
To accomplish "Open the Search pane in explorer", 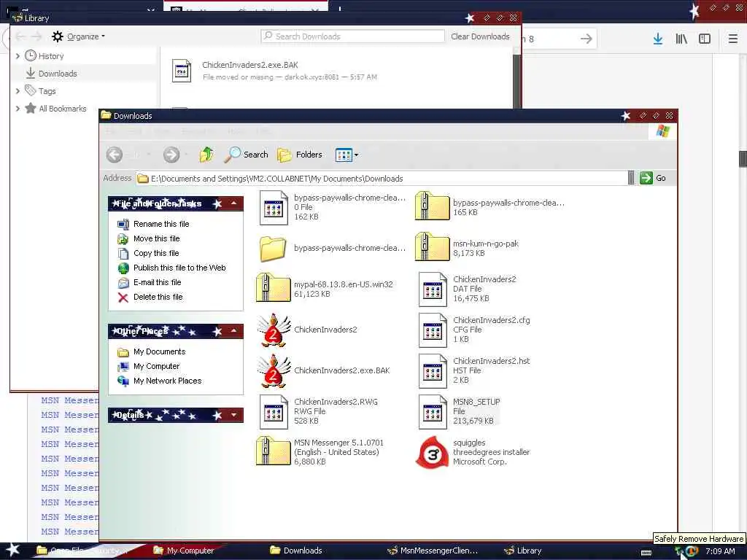I will tap(247, 155).
